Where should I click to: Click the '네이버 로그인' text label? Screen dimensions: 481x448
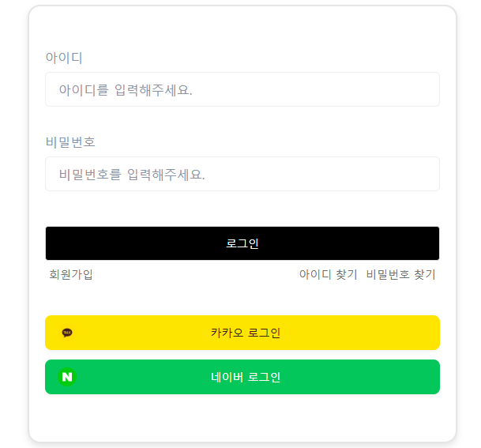(x=246, y=377)
